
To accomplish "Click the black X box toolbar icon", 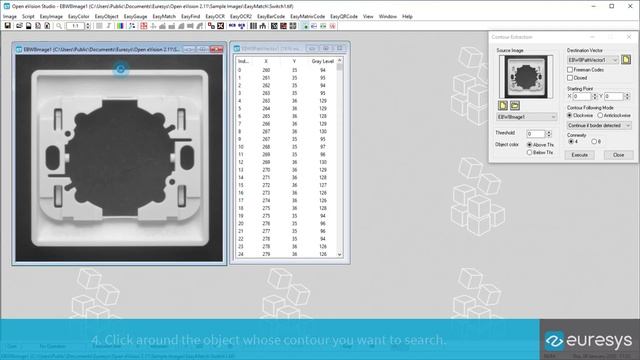I will point(221,26).
